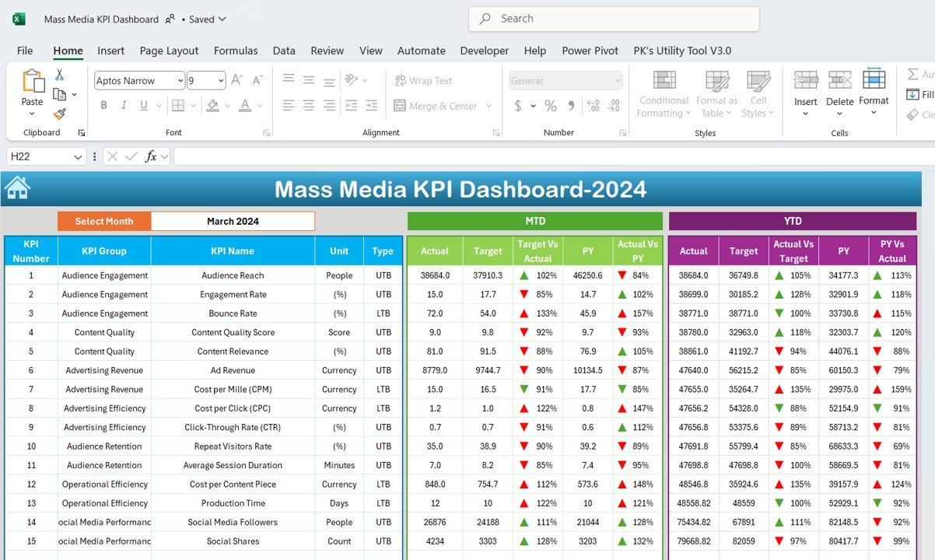Click the formula bar input
The width and height of the screenshot is (935, 560).
[x=554, y=156]
